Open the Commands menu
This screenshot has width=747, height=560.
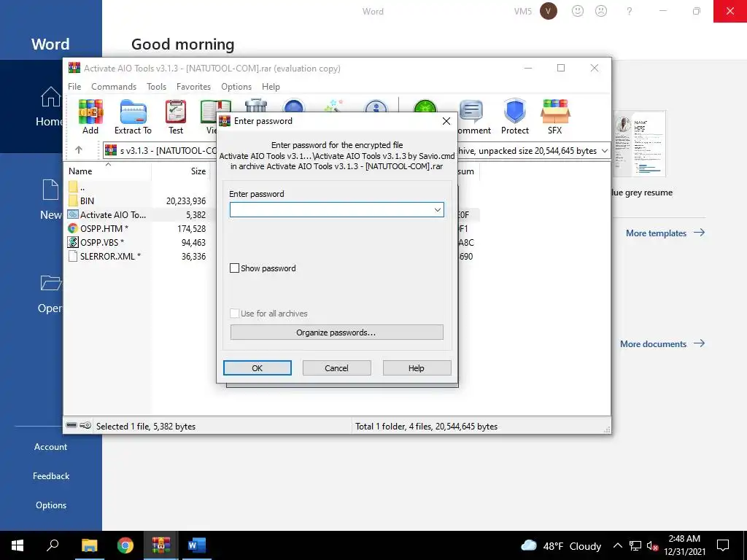click(x=114, y=87)
